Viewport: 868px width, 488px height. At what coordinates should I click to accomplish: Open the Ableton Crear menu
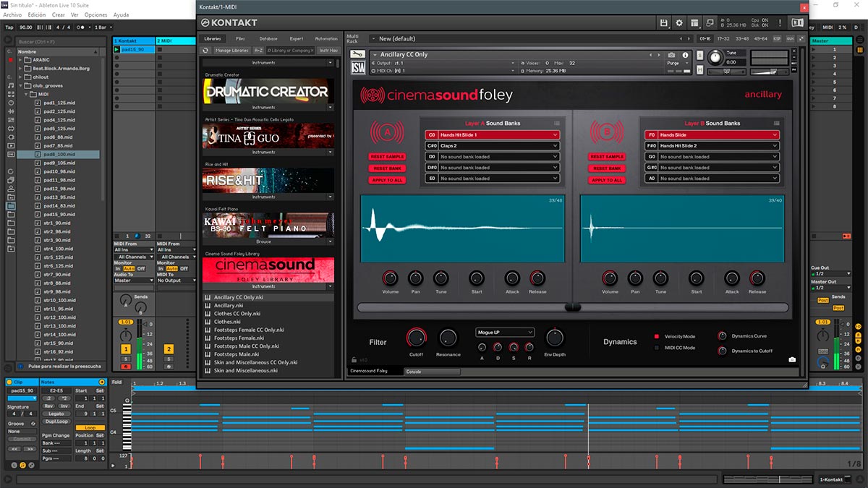click(x=59, y=14)
